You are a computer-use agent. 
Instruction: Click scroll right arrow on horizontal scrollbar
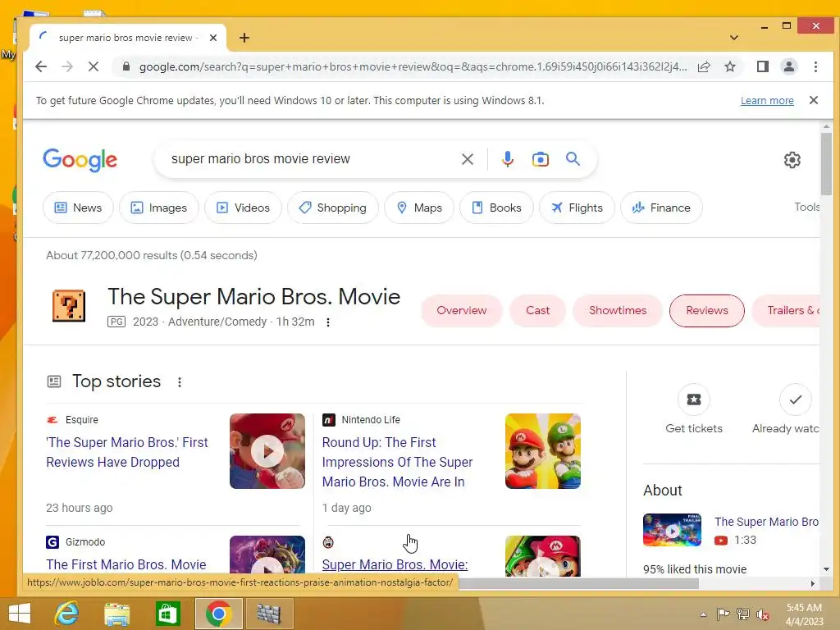pos(812,583)
